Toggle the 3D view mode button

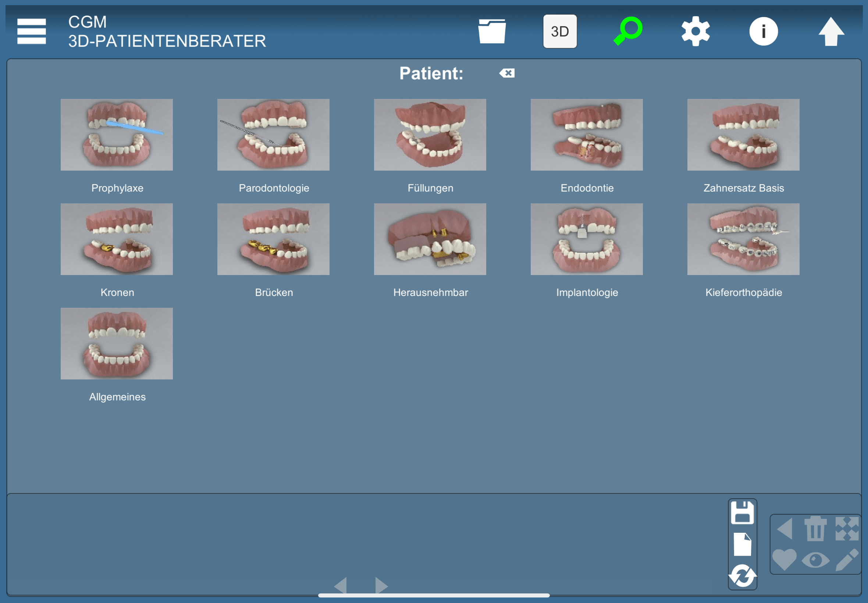click(560, 31)
